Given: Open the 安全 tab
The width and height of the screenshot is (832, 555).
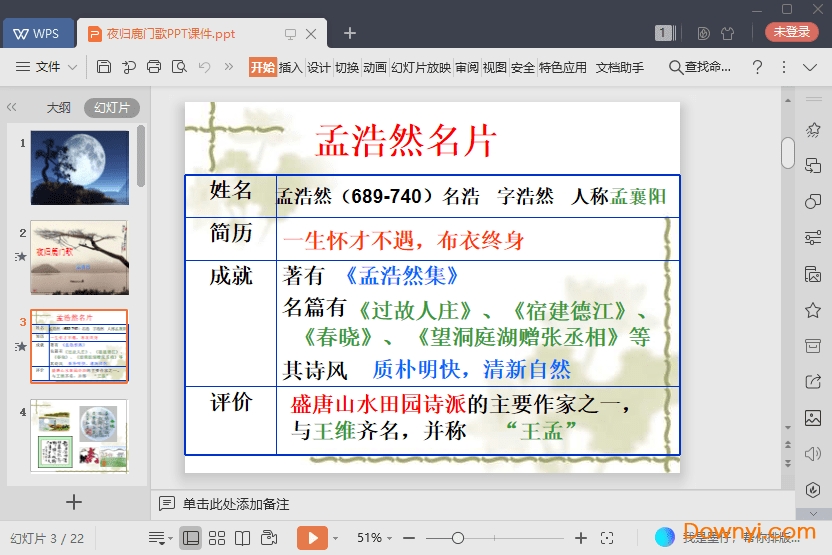Looking at the screenshot, I should pyautogui.click(x=523, y=67).
